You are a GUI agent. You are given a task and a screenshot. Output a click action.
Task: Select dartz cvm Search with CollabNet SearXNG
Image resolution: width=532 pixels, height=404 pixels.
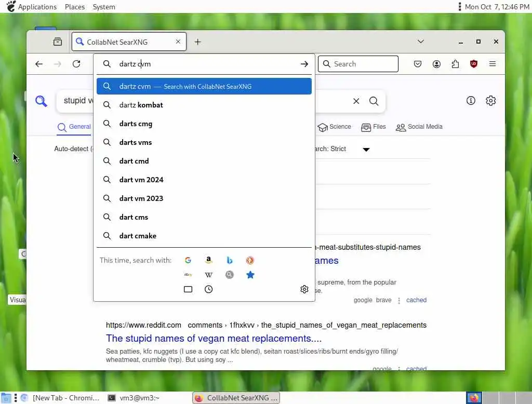(204, 86)
